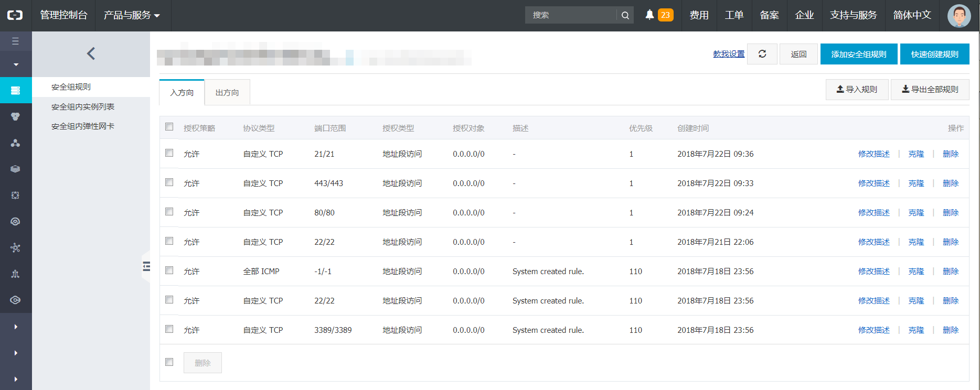Click the back chevron in side panel

91,53
